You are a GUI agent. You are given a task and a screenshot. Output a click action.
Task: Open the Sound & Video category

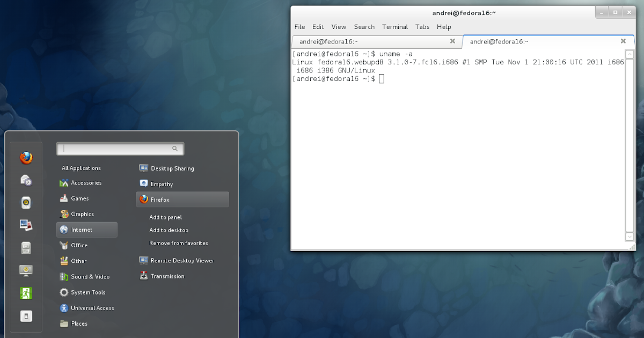point(87,277)
